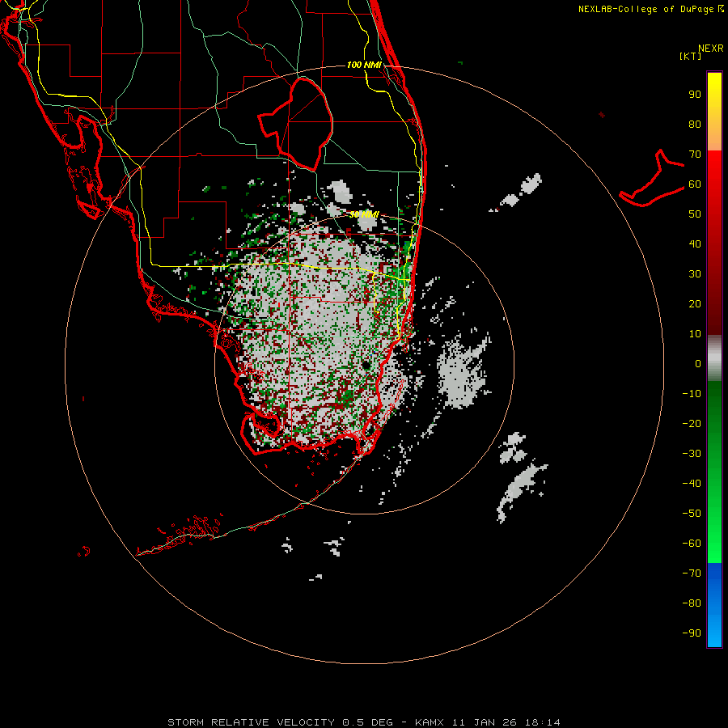Click the 60 value on the velocity scale
Screen dimensions: 728x728
tap(695, 184)
